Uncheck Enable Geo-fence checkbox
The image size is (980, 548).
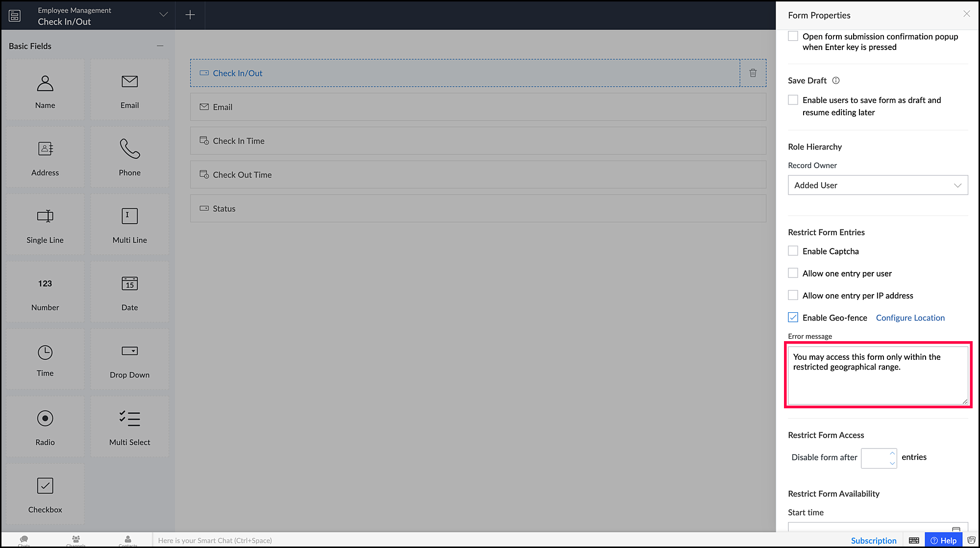point(793,318)
